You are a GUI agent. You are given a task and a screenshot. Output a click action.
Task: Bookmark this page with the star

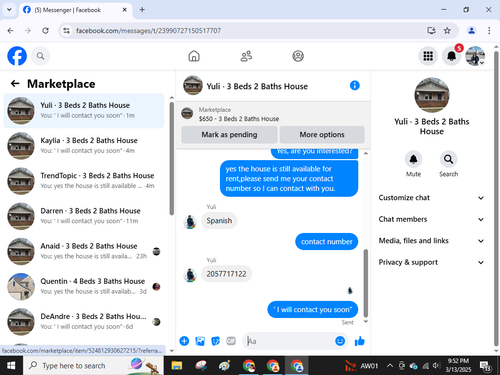pyautogui.click(x=447, y=31)
